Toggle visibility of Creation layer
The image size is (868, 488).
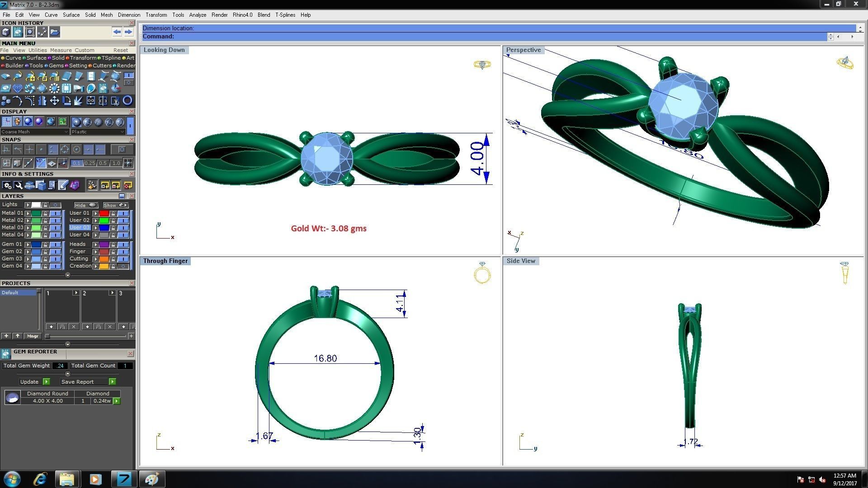click(x=123, y=266)
